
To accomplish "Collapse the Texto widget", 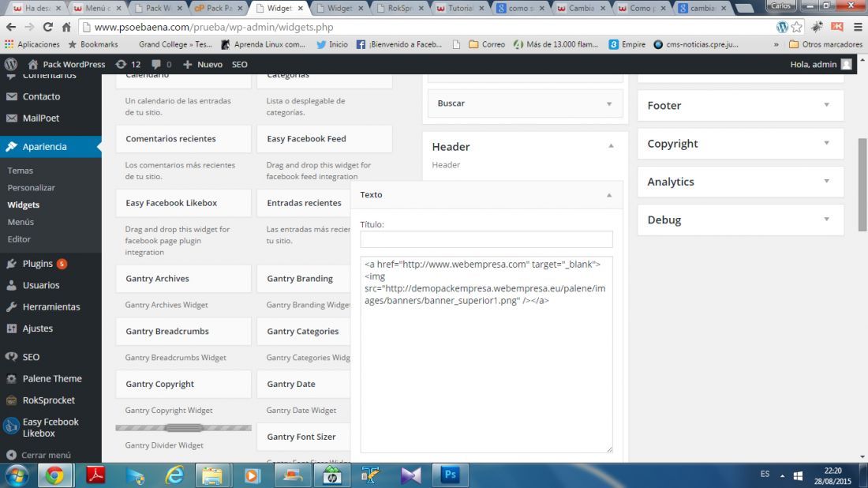I will [609, 195].
